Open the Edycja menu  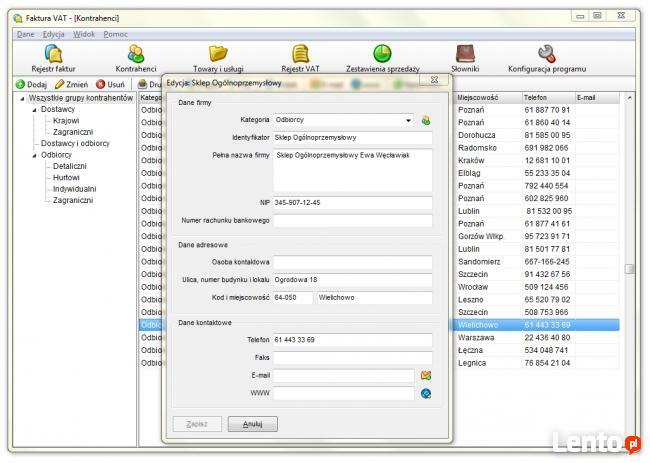[53, 34]
